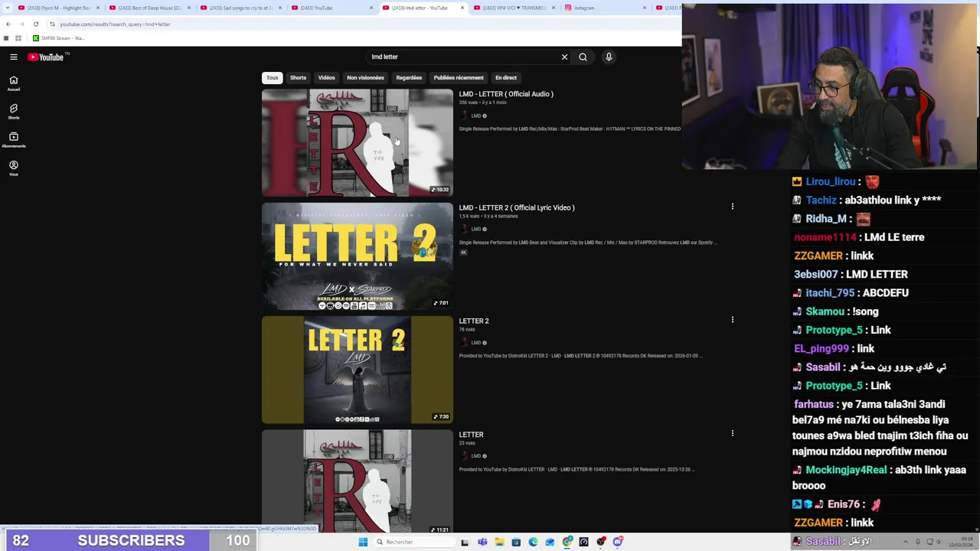Expand hidden system tray icons
Viewport: 980px width, 551px height.
[x=905, y=542]
